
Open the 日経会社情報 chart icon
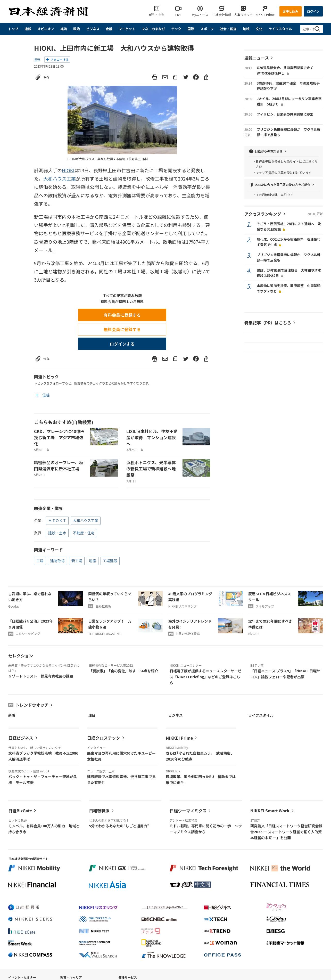pyautogui.click(x=221, y=9)
